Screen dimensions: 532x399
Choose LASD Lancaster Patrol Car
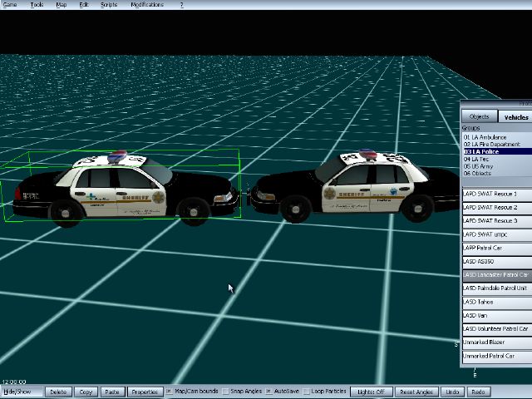tap(497, 275)
